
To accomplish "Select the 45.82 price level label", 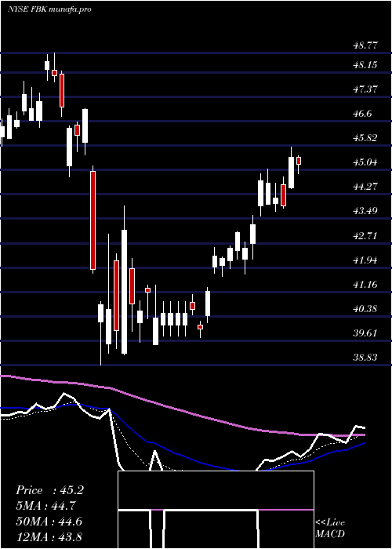I will pos(365,137).
